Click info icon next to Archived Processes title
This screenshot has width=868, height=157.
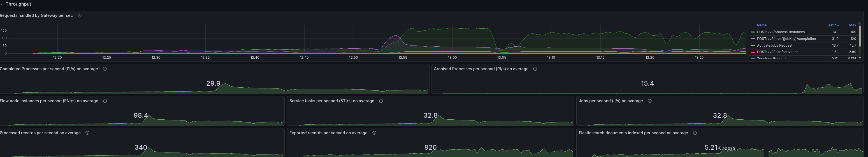click(535, 69)
